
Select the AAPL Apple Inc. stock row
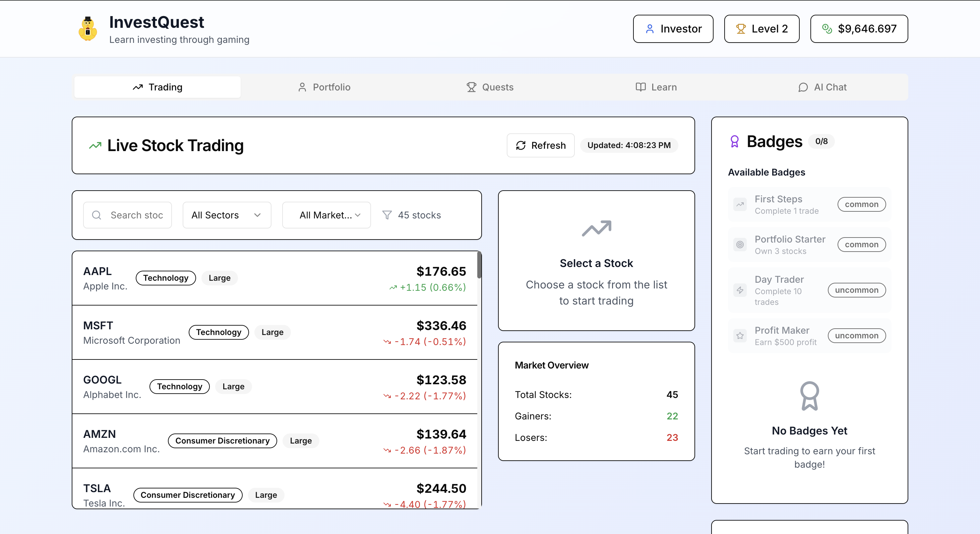click(274, 278)
